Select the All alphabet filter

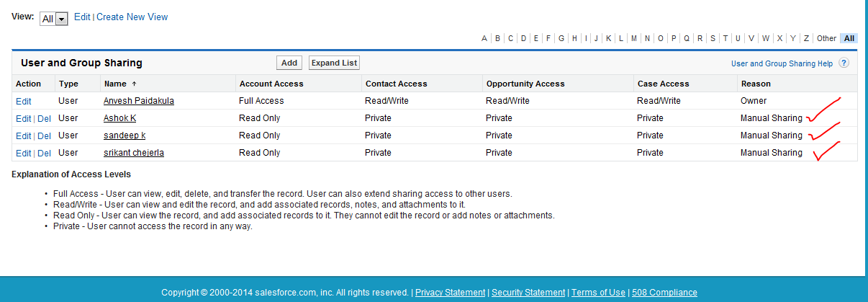(x=849, y=38)
